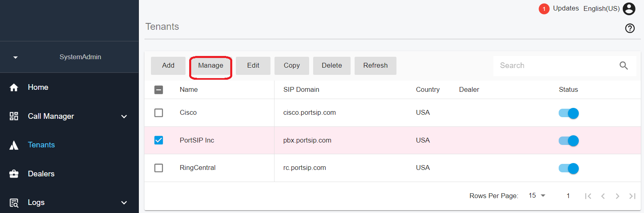This screenshot has height=213, width=644.
Task: Toggle the select-all header checkbox
Action: click(x=159, y=90)
